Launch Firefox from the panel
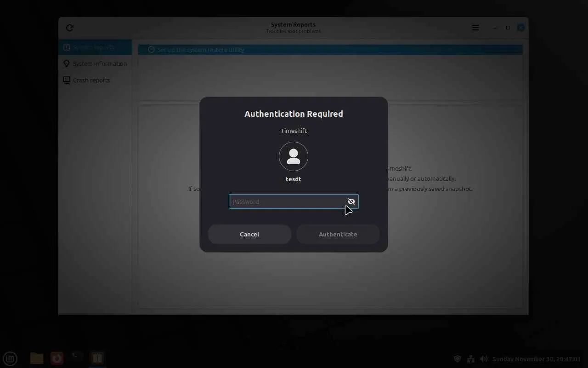Image resolution: width=588 pixels, height=368 pixels. point(57,358)
